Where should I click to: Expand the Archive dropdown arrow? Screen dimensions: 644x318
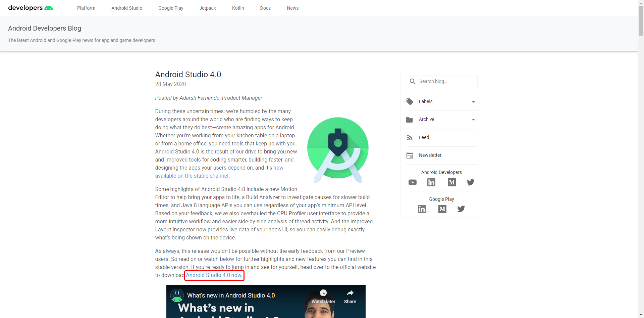(x=473, y=120)
